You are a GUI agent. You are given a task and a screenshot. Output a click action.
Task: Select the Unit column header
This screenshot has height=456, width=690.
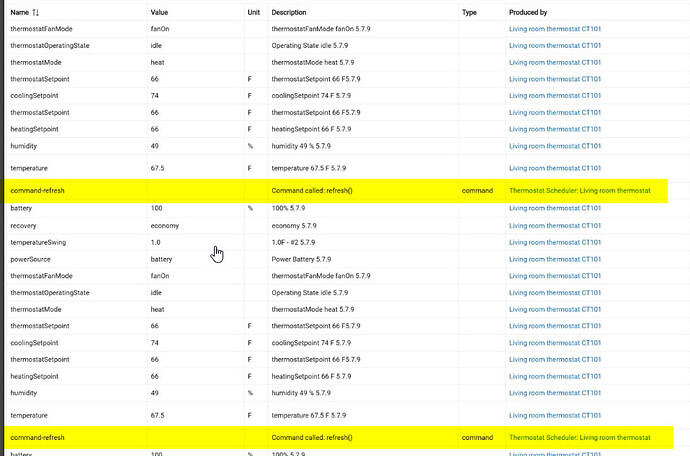click(x=253, y=12)
